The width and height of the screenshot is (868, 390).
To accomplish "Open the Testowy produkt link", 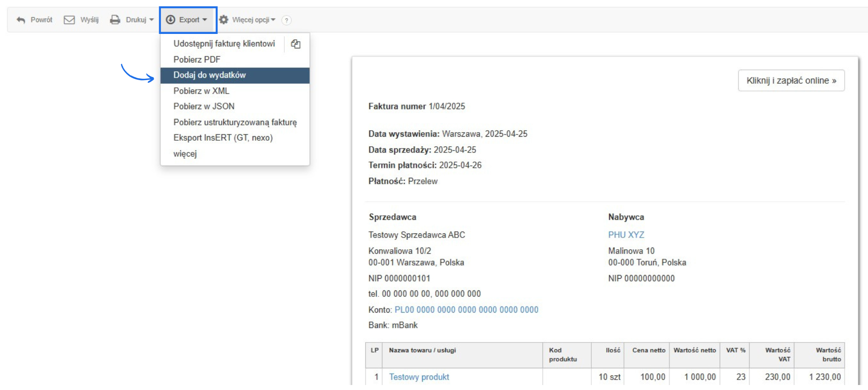I will pos(419,377).
